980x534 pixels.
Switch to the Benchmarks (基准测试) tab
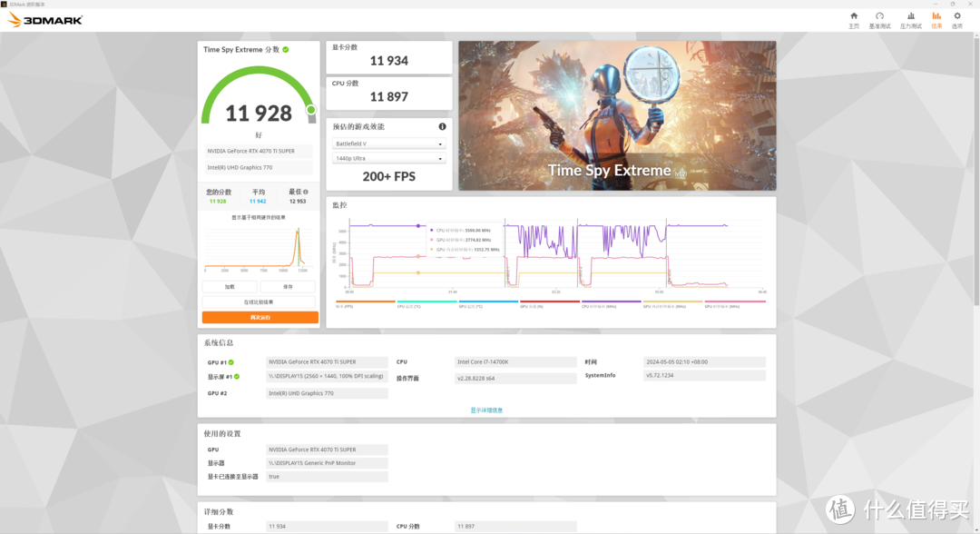[879, 20]
